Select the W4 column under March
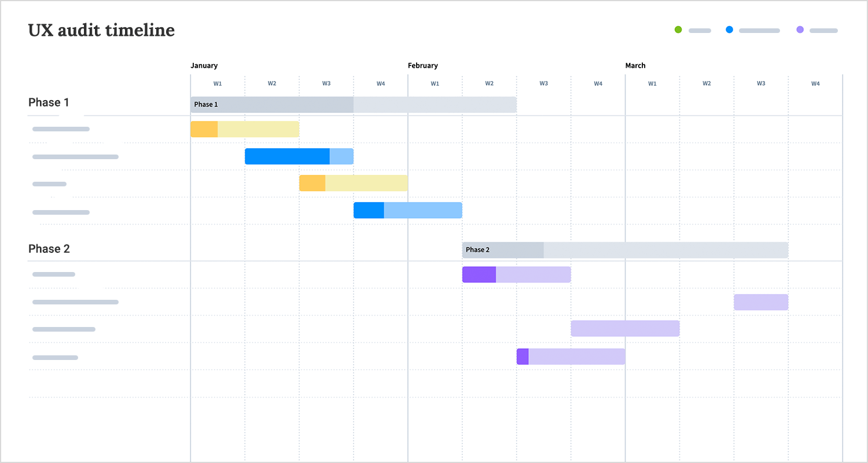Screen dimensions: 868x463 coord(815,83)
